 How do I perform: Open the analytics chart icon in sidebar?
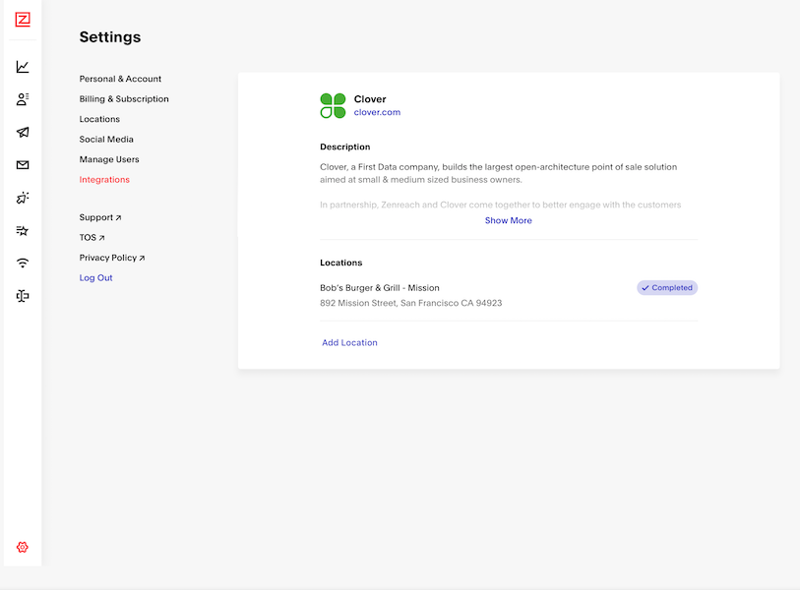pyautogui.click(x=22, y=67)
